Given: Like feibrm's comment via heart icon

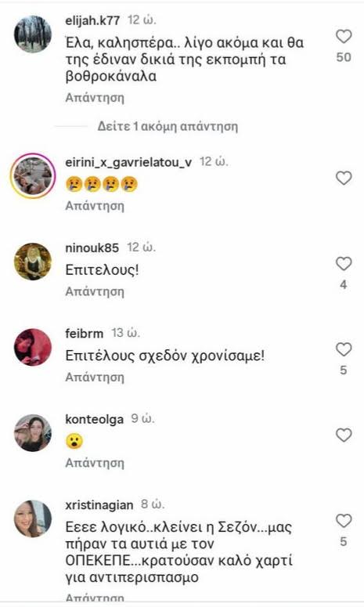Looking at the screenshot, I should pyautogui.click(x=344, y=349).
